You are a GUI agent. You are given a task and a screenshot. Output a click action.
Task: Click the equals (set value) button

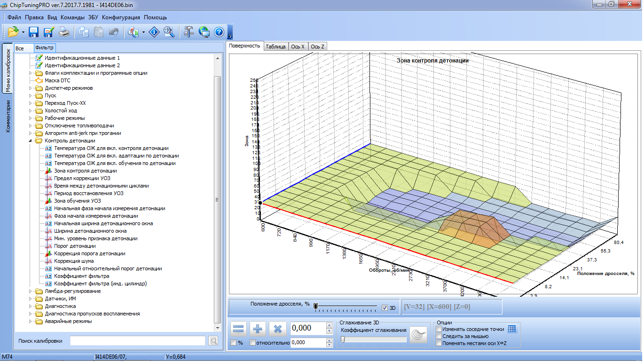239,329
